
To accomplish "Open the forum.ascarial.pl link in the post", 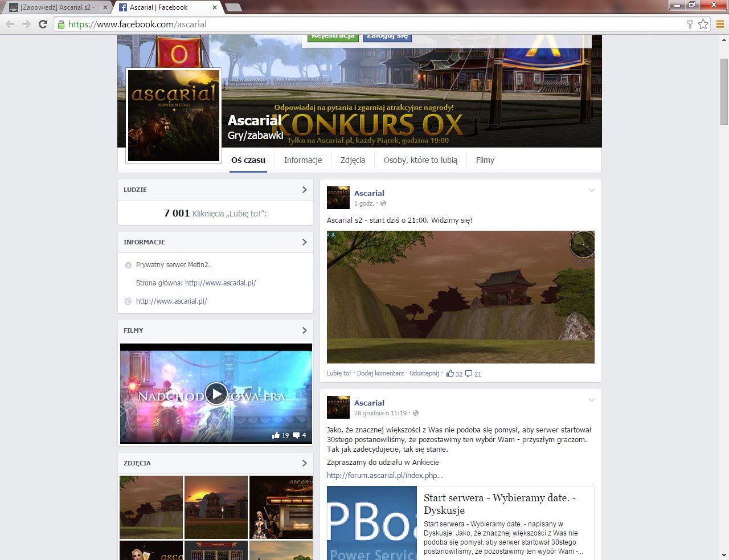I will coord(384,476).
